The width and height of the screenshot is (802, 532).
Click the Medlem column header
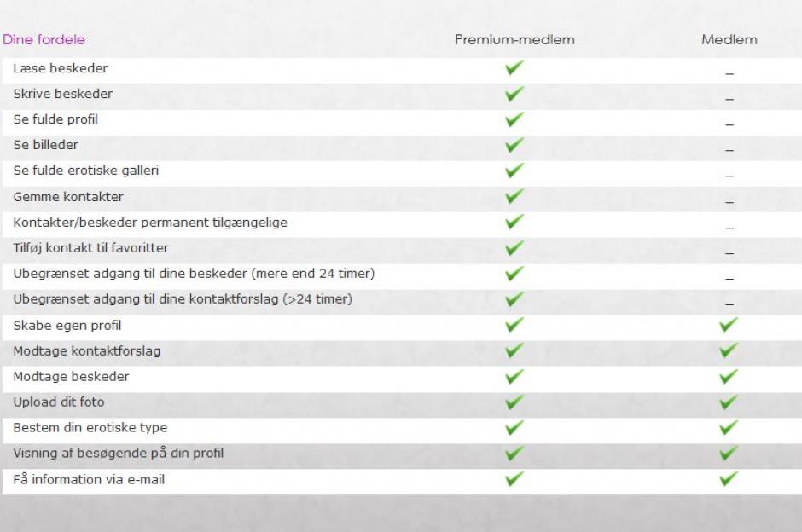click(x=729, y=40)
